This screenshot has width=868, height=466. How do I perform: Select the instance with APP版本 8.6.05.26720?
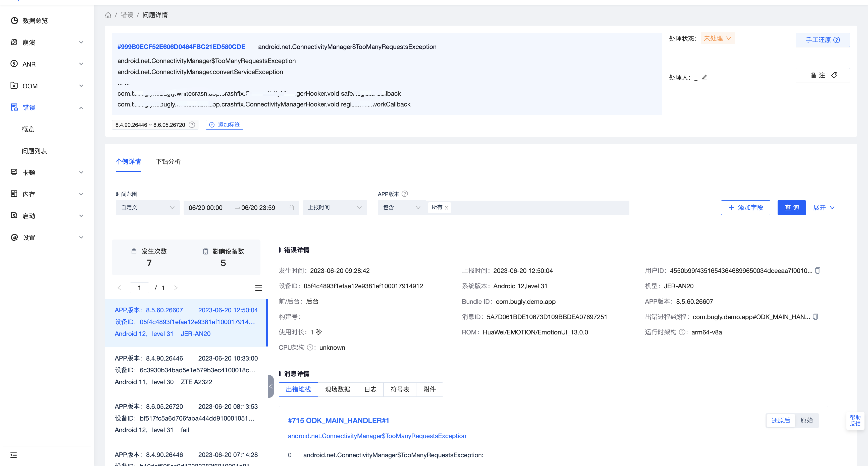186,419
